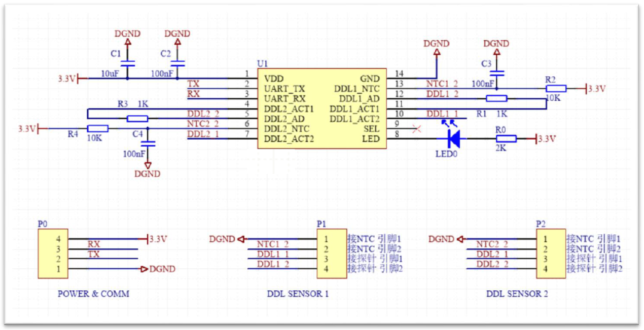The image size is (644, 330).
Task: Click the NTC1_2 net label on U1 pin 13
Action: [442, 84]
